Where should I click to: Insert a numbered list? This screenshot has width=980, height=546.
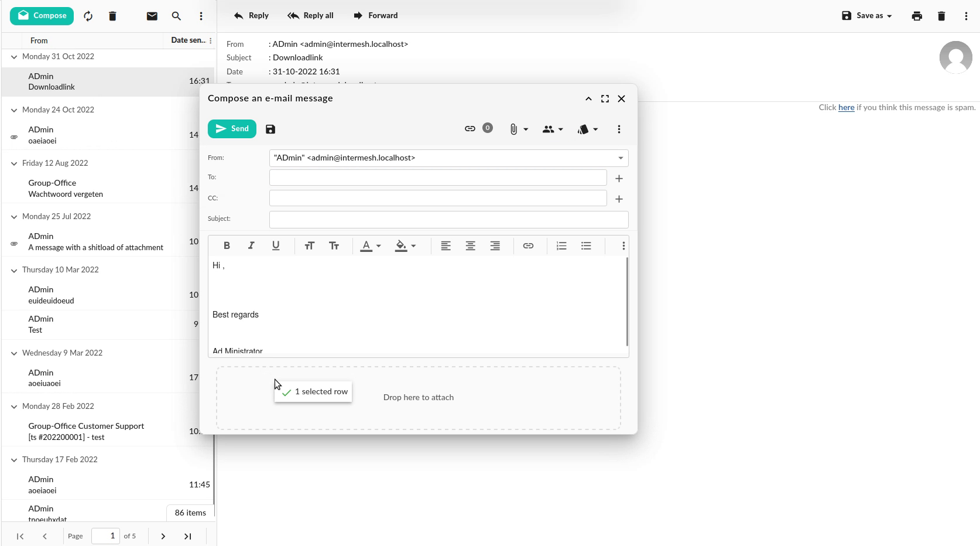click(561, 246)
